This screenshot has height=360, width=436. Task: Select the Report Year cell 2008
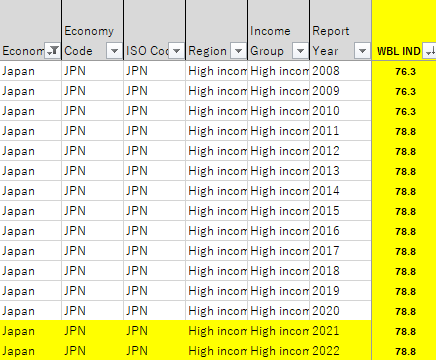[341, 71]
